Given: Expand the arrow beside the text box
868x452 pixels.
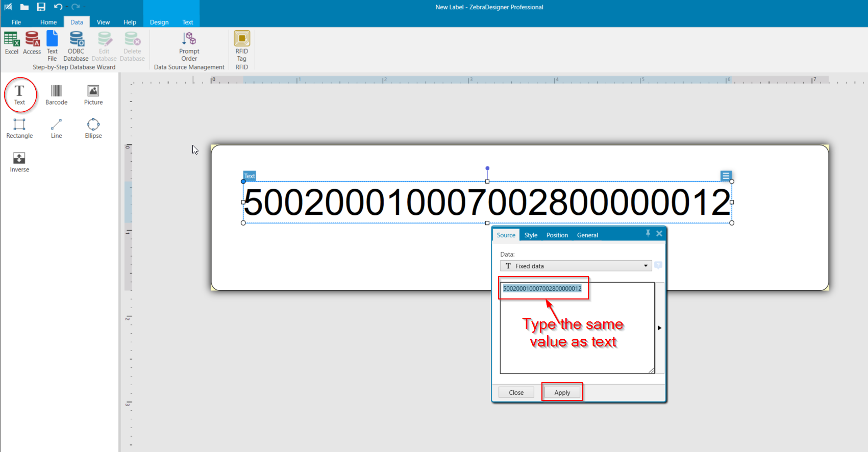Looking at the screenshot, I should [x=659, y=328].
